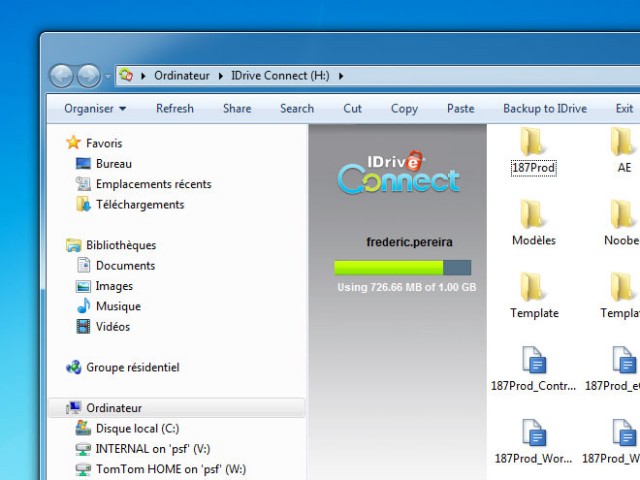This screenshot has width=640, height=480.
Task: Select Ordinateur in the navigation pane
Action: tap(114, 408)
